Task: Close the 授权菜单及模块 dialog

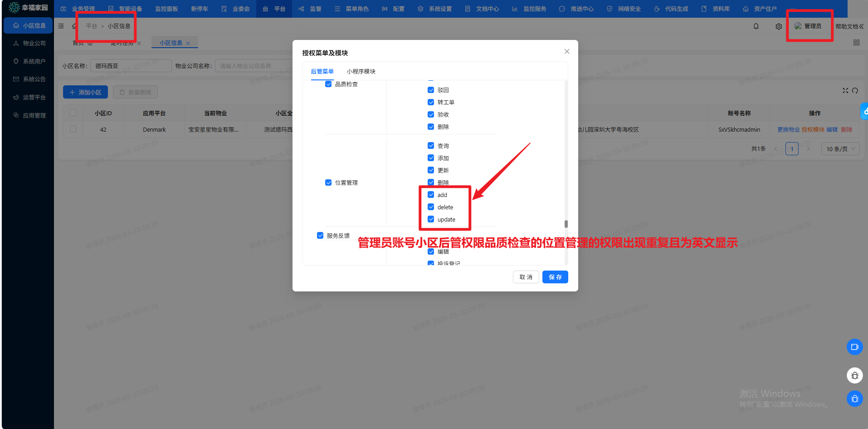Action: [x=567, y=52]
